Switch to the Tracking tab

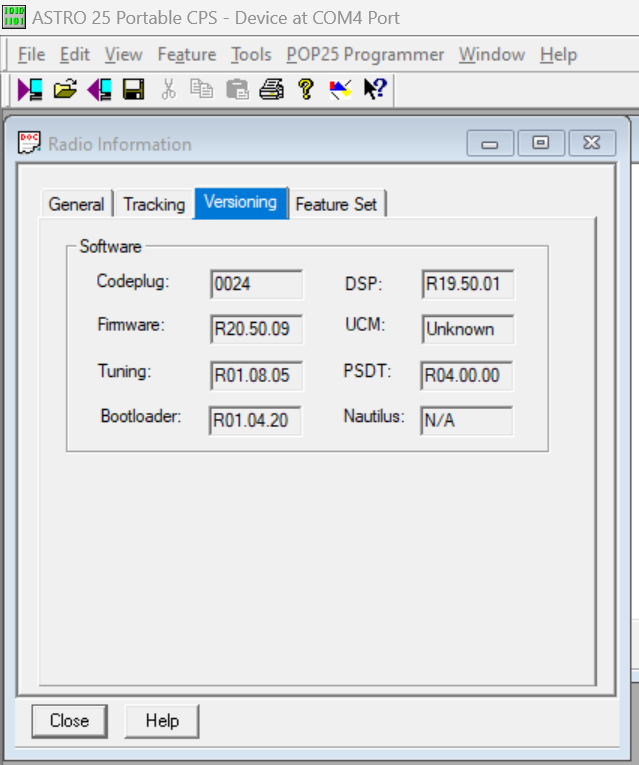point(154,204)
